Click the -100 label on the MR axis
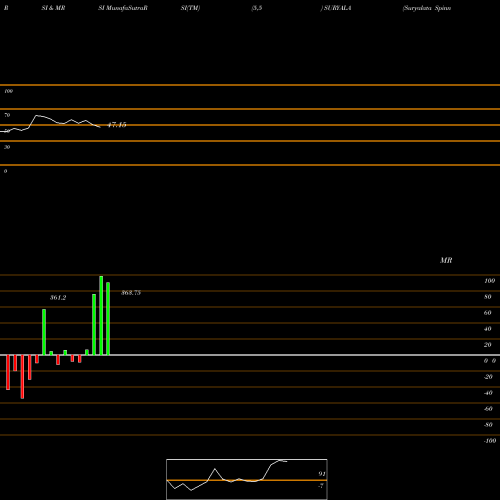This screenshot has height=500, width=500. tap(490, 441)
